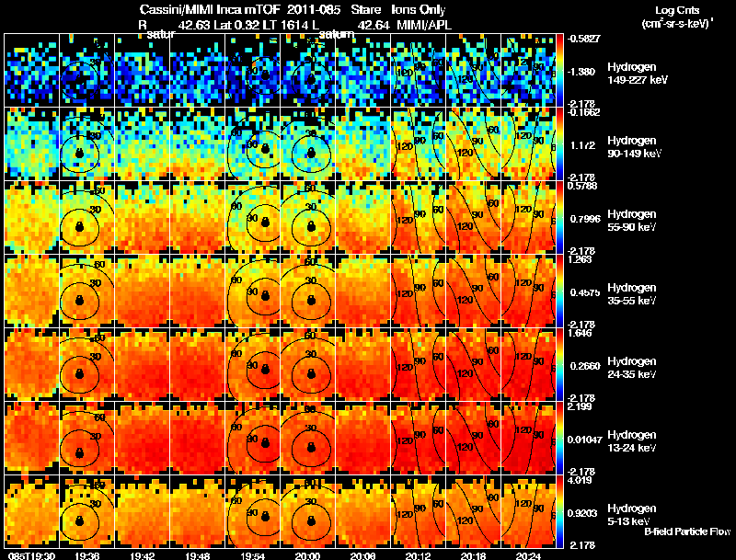Click the 0.01047 color scale midpoint

tap(584, 440)
